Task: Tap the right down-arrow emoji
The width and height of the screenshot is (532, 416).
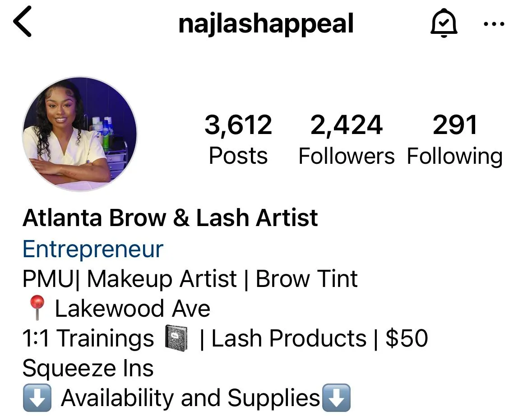Action: (x=336, y=398)
